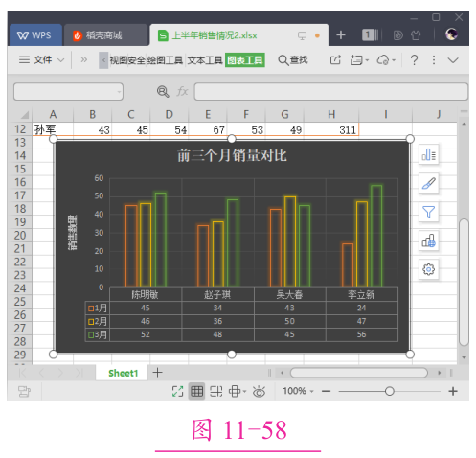This screenshot has height=458, width=476.
Task: Click the vertical scrollbar thumb
Action: pos(464,282)
